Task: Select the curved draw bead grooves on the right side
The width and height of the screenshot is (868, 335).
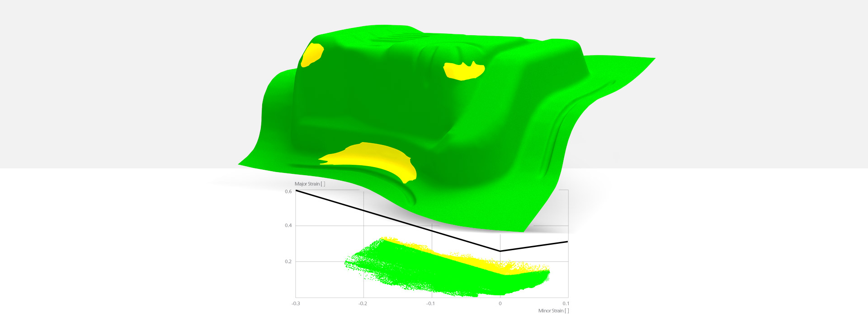Action: 561,131
